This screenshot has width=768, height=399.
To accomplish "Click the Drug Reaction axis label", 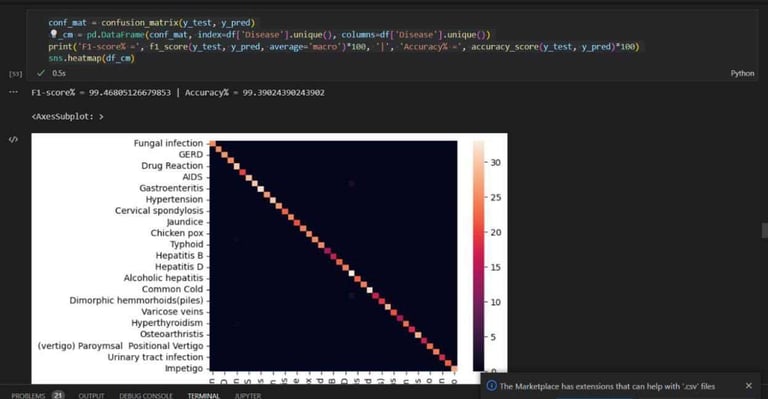I will (x=172, y=165).
